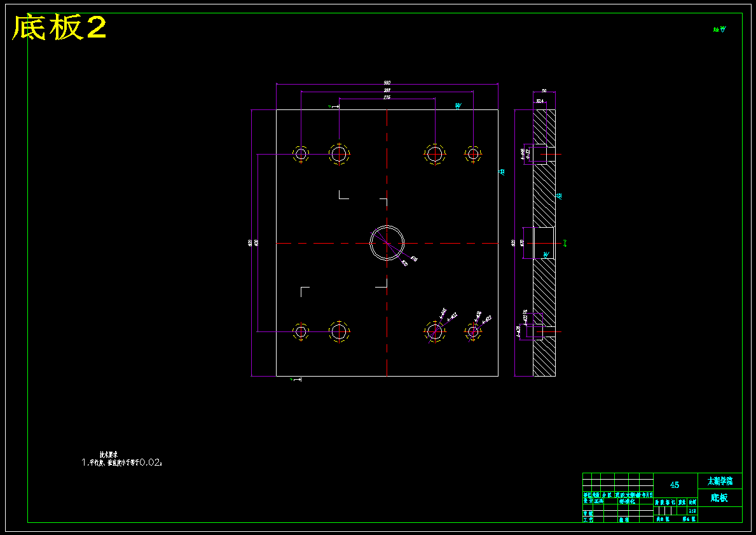
Task: Click the 工艺 label in title block
Action: coord(588,520)
